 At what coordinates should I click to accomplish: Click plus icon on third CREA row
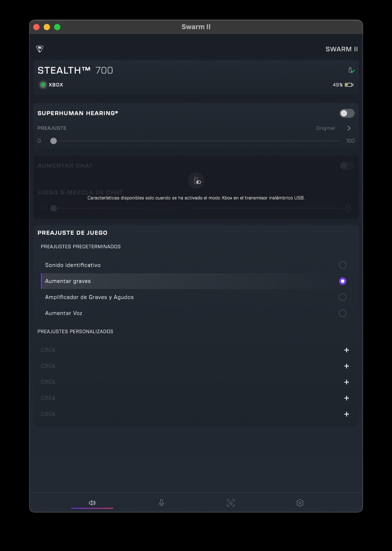(347, 382)
